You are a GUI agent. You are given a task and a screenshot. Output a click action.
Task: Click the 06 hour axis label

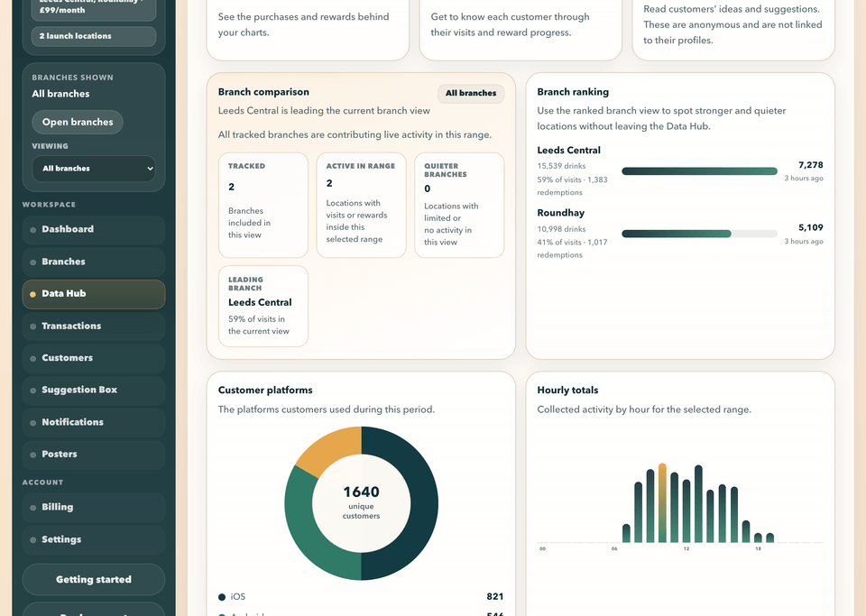pos(614,548)
